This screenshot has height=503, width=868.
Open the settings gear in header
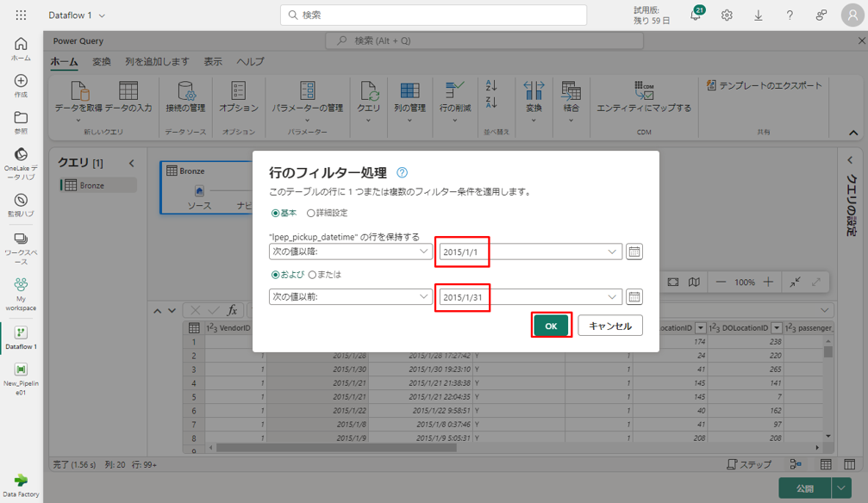pos(727,16)
